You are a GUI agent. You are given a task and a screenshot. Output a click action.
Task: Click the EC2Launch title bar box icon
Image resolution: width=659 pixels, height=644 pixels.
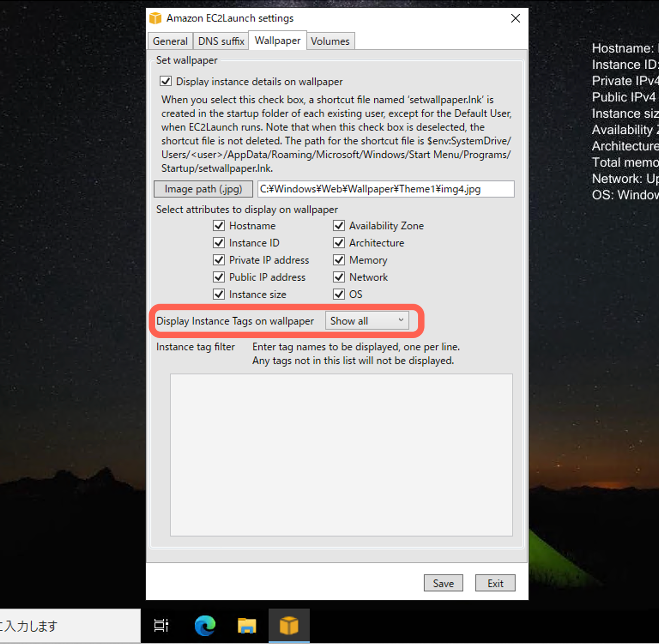(x=155, y=18)
